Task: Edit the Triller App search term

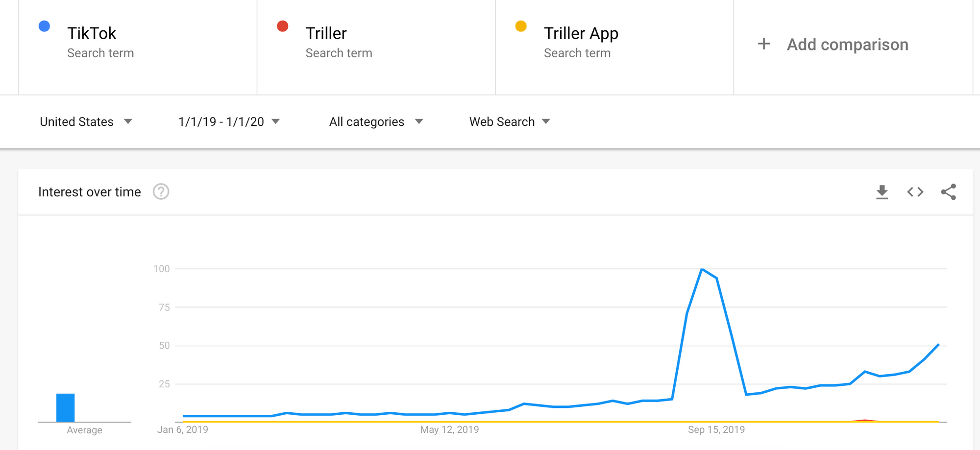Action: pos(581,33)
